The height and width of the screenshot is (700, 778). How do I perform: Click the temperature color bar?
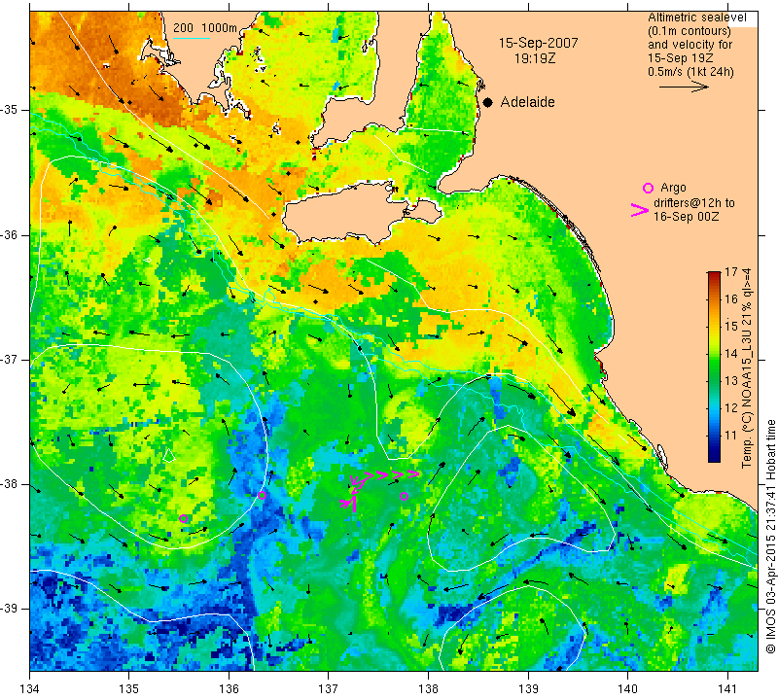pyautogui.click(x=714, y=367)
